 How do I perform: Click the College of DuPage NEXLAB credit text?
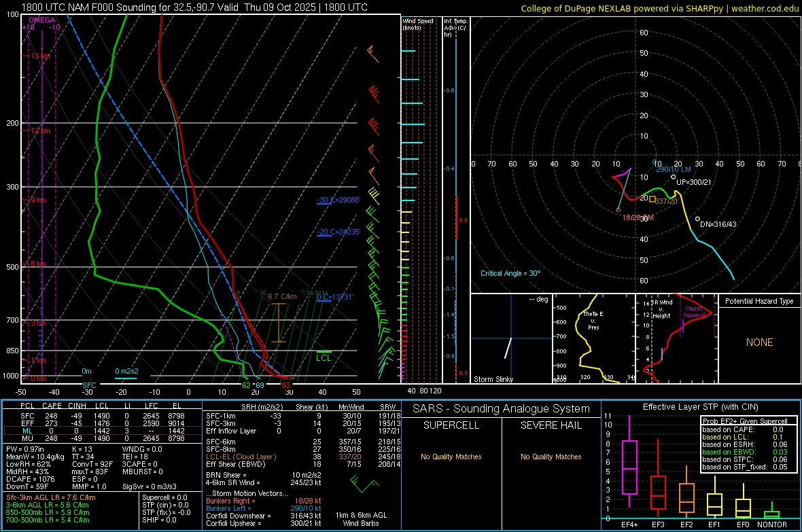tap(659, 8)
